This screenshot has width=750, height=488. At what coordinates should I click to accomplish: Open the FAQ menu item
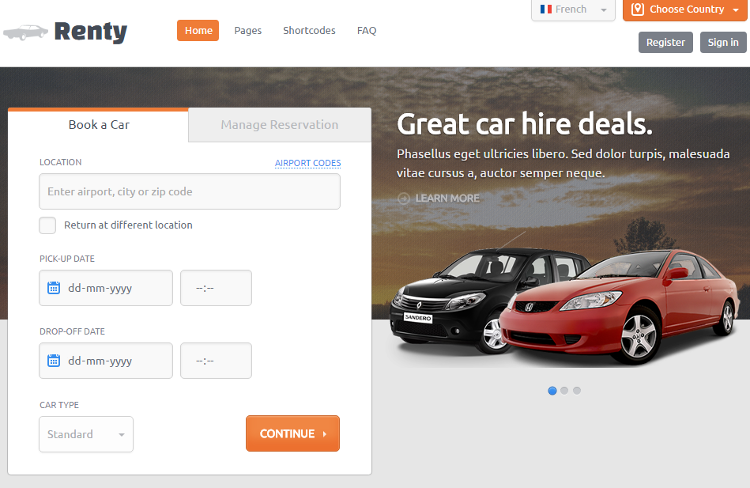[366, 31]
